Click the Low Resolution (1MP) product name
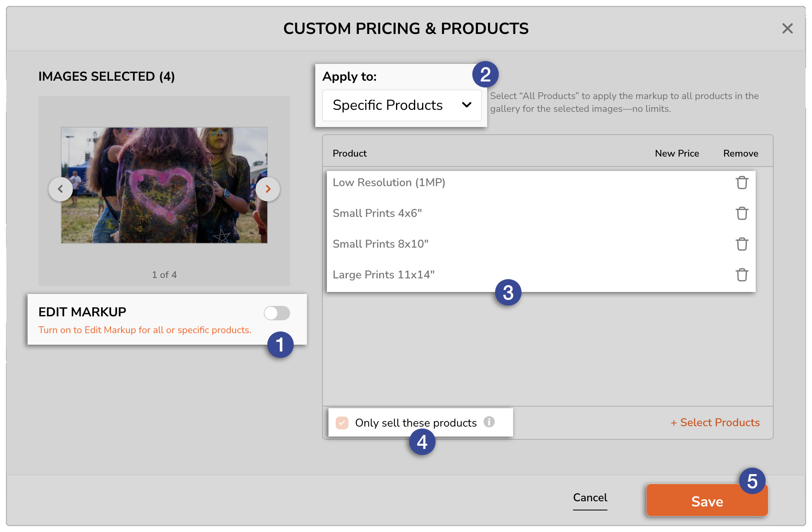812x532 pixels. tap(389, 183)
